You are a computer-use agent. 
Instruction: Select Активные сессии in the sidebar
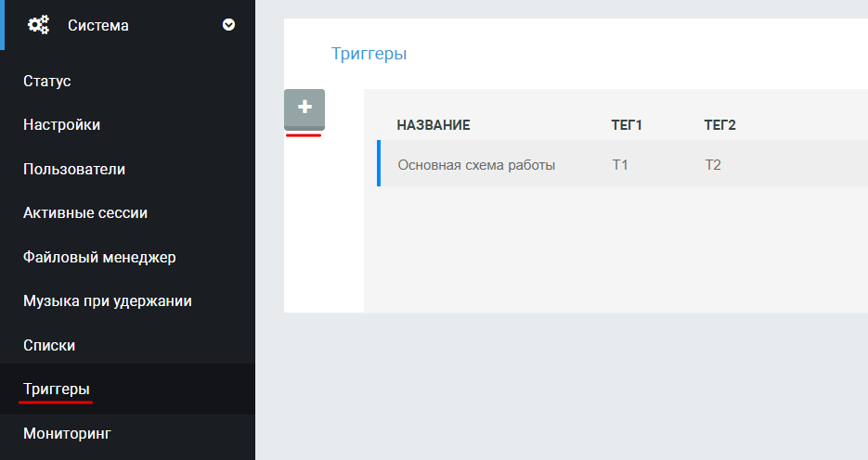(x=85, y=213)
